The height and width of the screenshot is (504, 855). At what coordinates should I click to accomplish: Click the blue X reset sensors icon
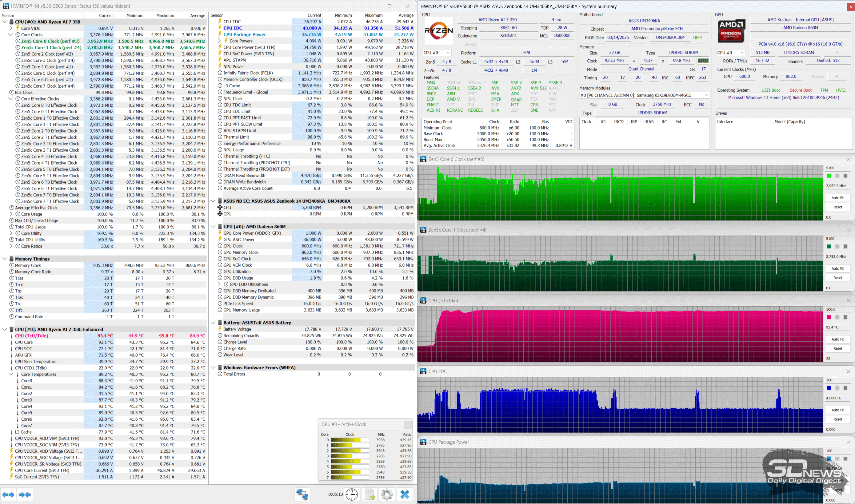point(405,494)
